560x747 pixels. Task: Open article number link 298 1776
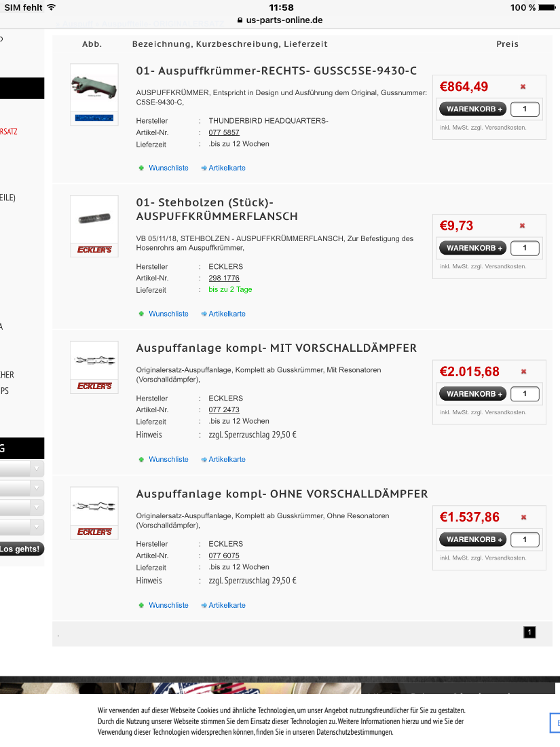pyautogui.click(x=224, y=278)
